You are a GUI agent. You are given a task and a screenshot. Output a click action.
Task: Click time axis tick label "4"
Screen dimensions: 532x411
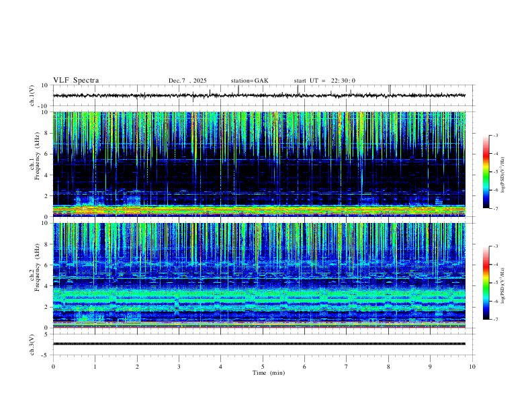(221, 367)
